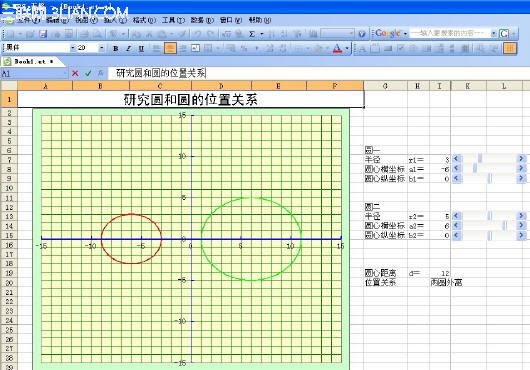Increase circle one radius r1 with right arrow
Viewport: 530px width, 370px height.
522,158
